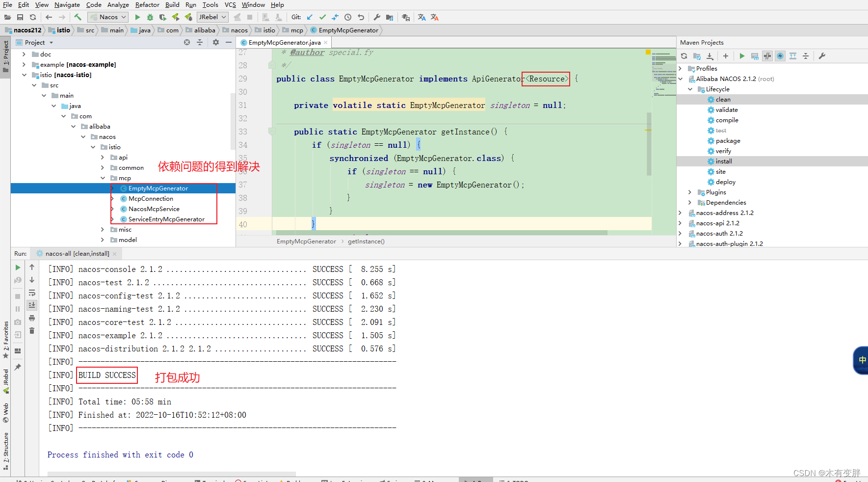Viewport: 868px width, 482px height.
Task: Run Maven build green play icon
Action: coord(742,56)
